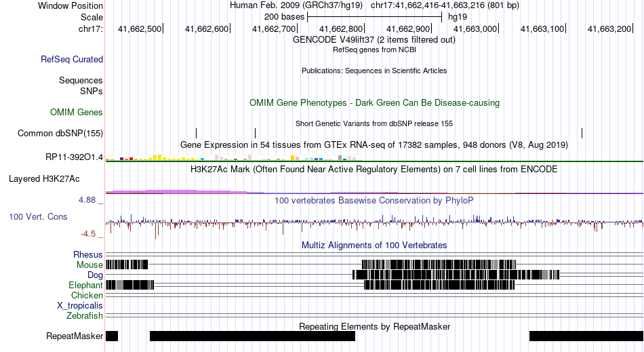Open Repeating Elements by RepeatMasker title
The height and width of the screenshot is (352, 644).
(x=374, y=326)
